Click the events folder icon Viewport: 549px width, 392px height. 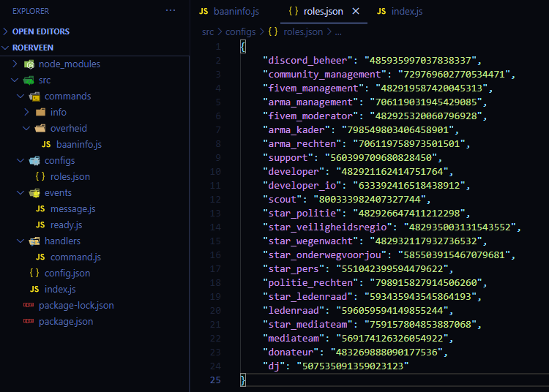(x=35, y=193)
